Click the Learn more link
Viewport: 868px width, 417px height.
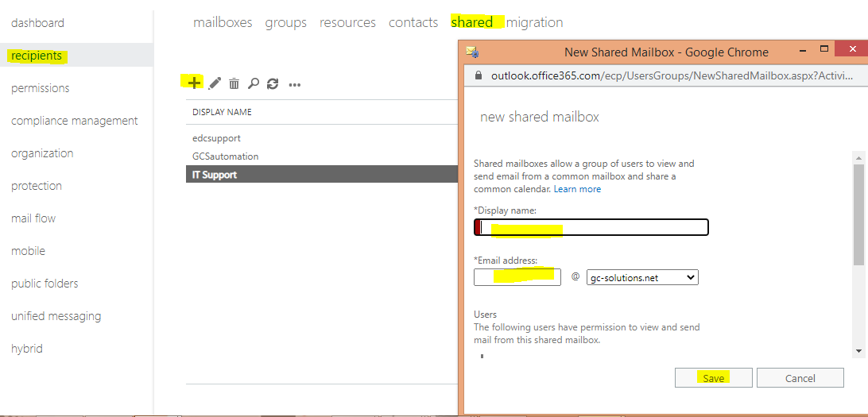tap(577, 189)
